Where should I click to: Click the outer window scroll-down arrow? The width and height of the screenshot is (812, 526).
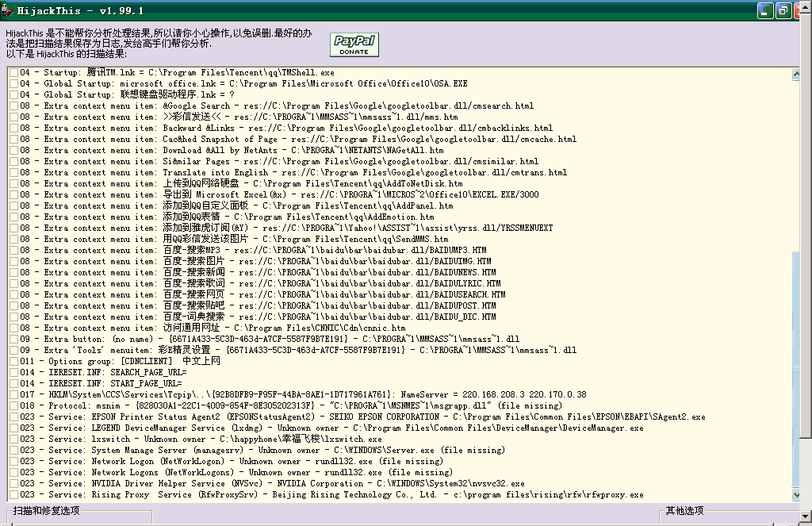[x=806, y=516]
